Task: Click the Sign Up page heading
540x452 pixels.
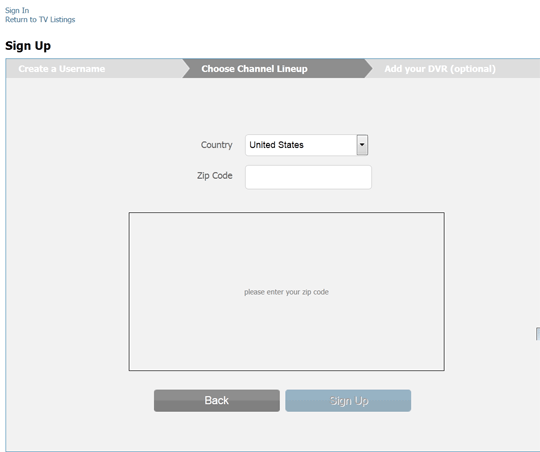Action: [x=28, y=45]
